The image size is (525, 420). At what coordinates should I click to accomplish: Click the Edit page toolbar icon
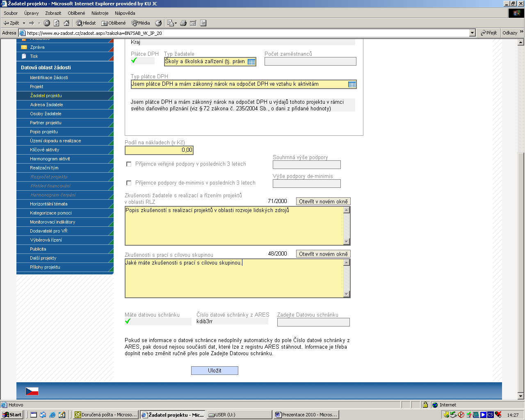click(x=193, y=23)
